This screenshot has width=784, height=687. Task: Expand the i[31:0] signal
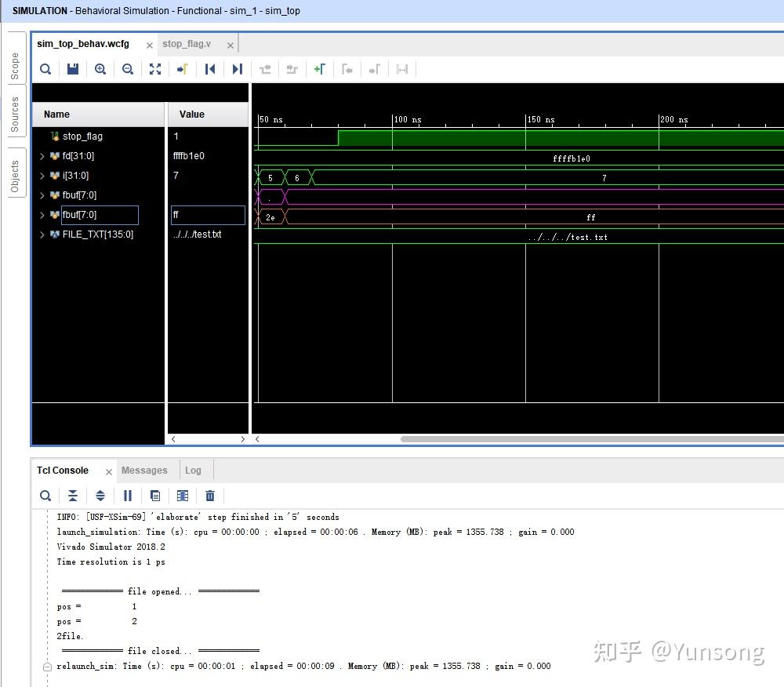coord(42,176)
